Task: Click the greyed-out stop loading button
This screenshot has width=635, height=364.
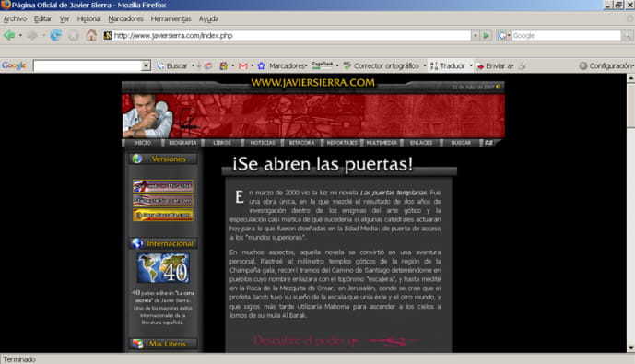Action: point(74,36)
